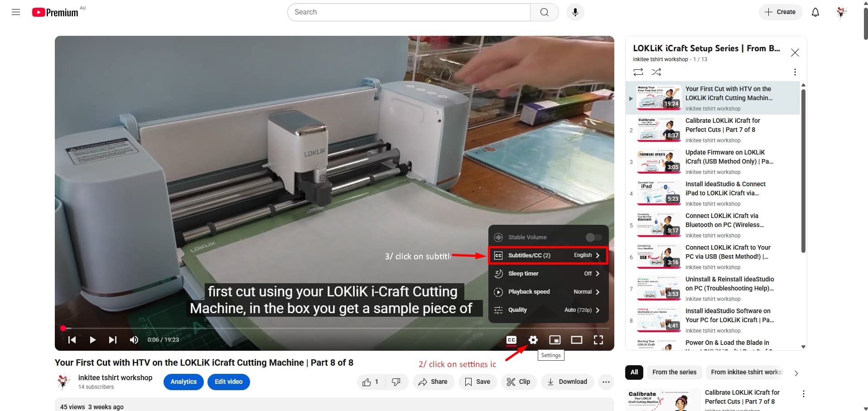Open the notifications bell

point(815,12)
